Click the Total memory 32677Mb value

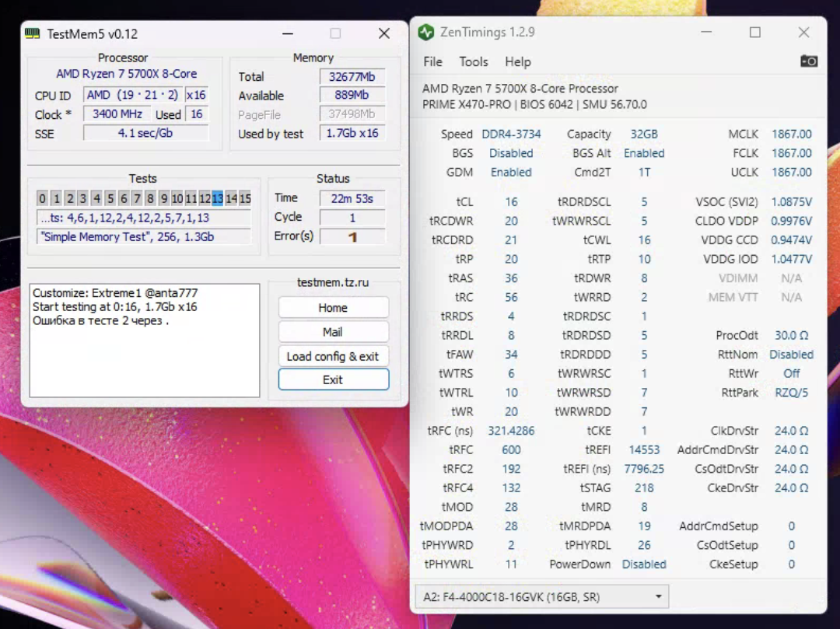click(x=352, y=76)
